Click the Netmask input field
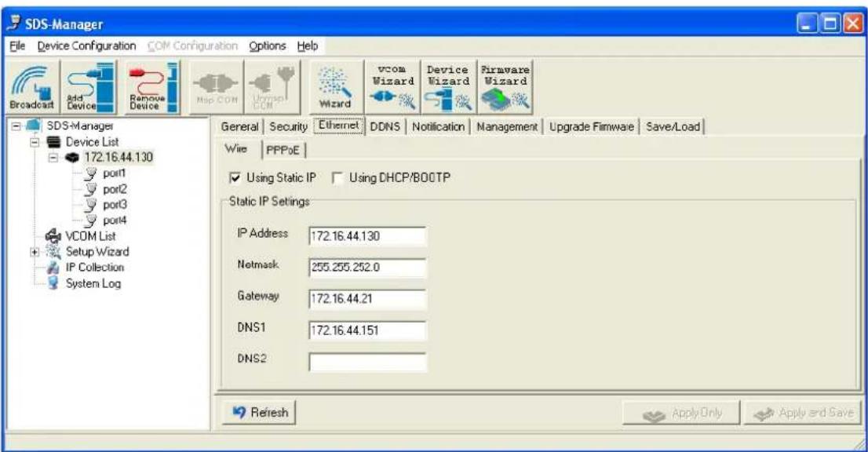Screen dimensions: 868x452 coord(367,268)
